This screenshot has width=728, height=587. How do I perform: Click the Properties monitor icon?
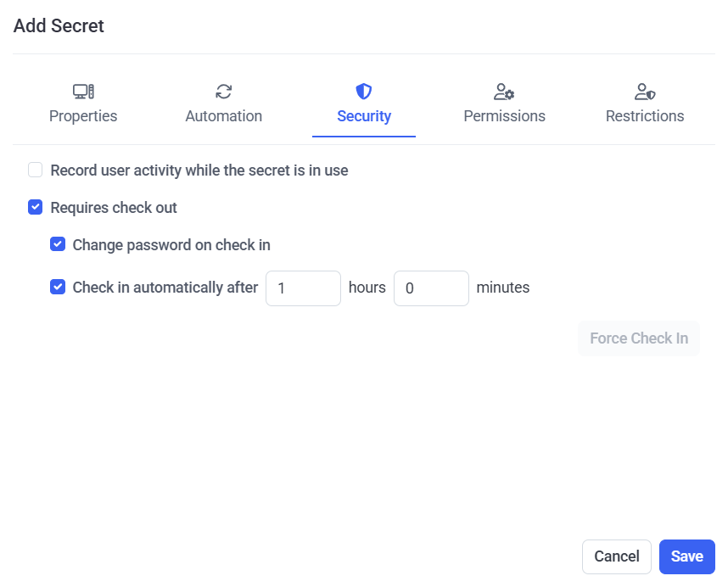tap(83, 92)
